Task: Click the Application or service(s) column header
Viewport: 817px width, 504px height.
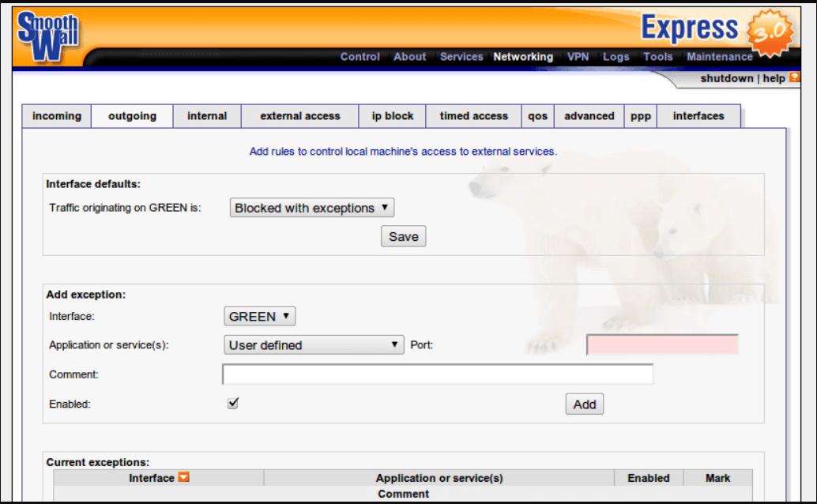Action: coord(439,477)
